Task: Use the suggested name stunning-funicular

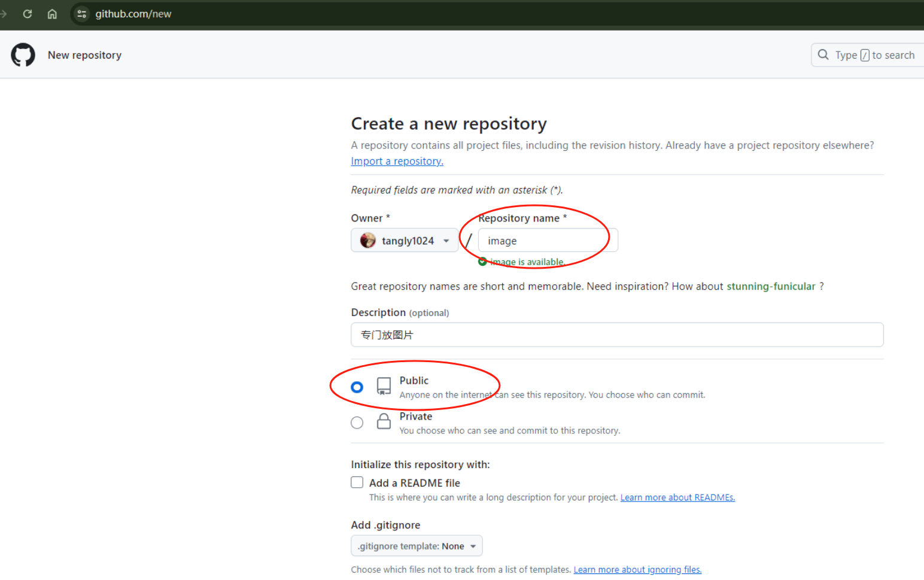Action: (771, 286)
